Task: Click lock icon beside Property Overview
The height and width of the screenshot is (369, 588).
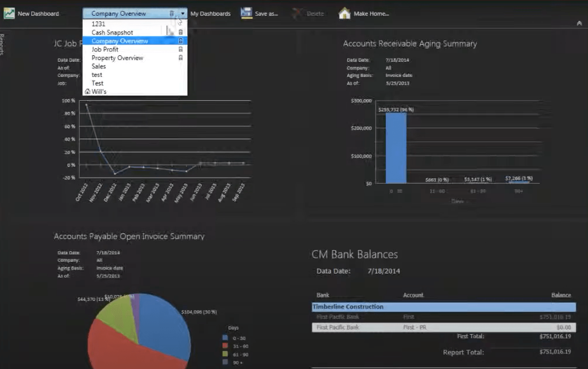Action: (180, 58)
